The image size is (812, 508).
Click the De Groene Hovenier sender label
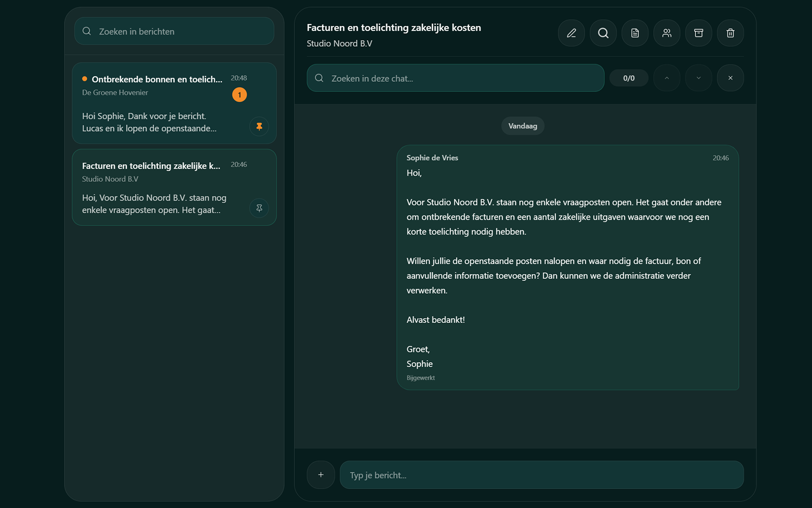[115, 92]
